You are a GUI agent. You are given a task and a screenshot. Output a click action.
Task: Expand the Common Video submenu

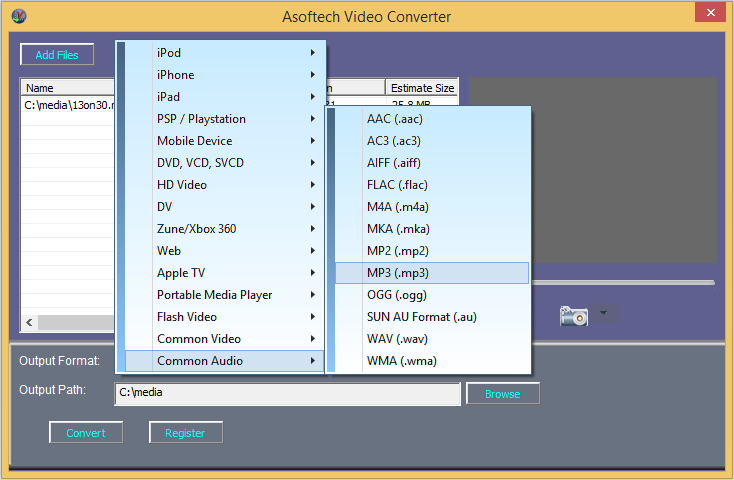point(225,339)
